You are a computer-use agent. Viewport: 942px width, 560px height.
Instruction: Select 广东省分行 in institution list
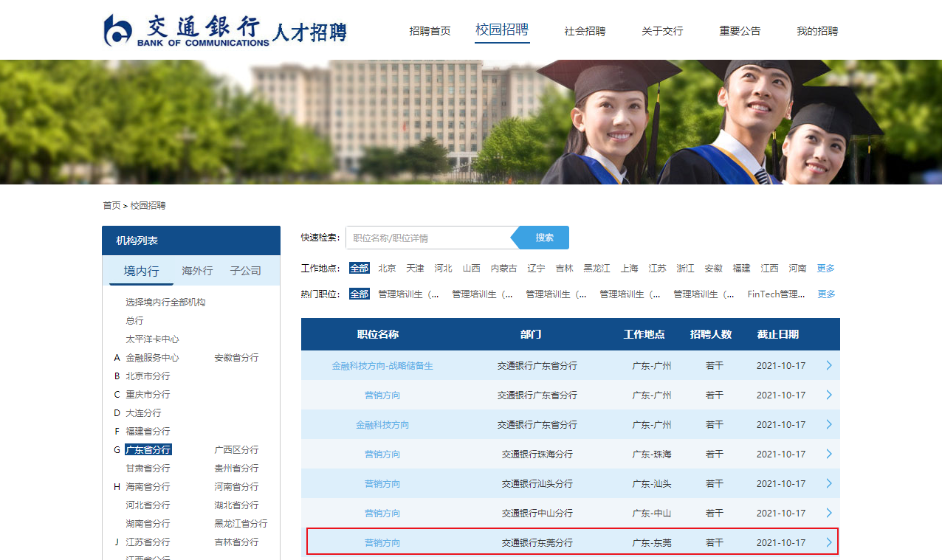click(x=148, y=450)
